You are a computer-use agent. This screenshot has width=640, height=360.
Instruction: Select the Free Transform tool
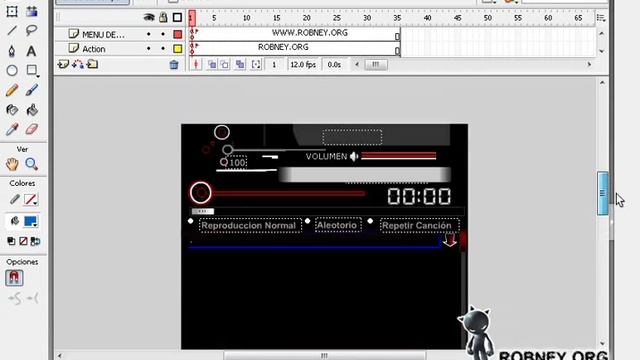coord(12,11)
